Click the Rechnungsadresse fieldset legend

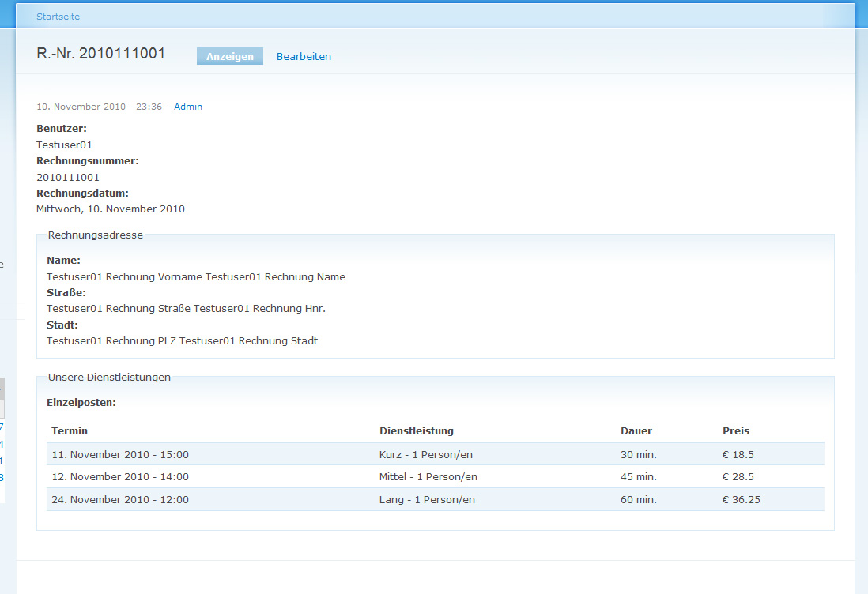(x=96, y=235)
